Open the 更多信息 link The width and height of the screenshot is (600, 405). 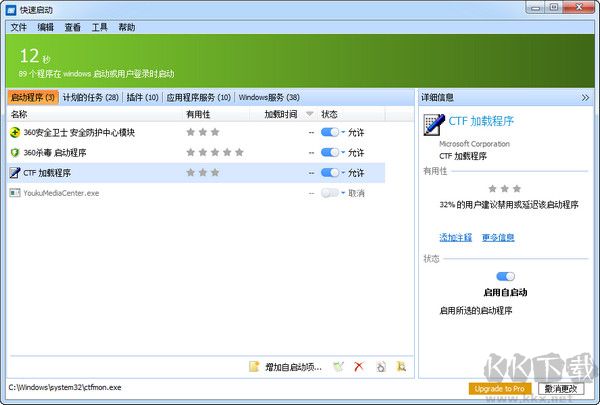(498, 237)
